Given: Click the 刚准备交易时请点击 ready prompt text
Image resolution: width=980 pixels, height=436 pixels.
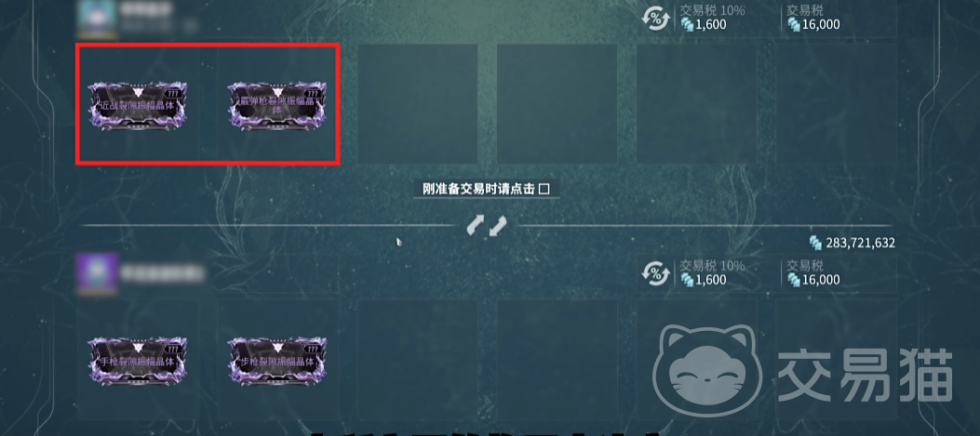Looking at the screenshot, I should 478,189.
